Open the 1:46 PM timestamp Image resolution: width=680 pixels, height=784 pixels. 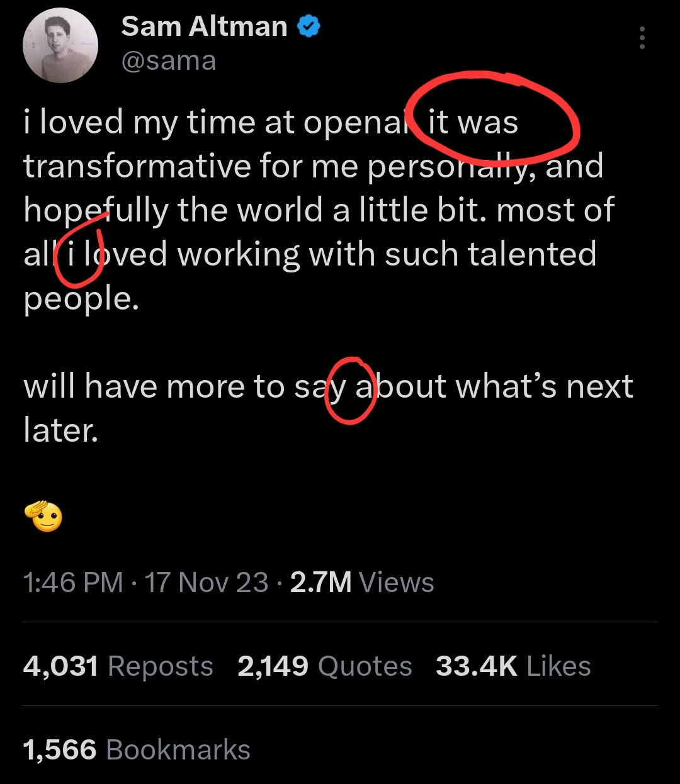[x=73, y=582]
